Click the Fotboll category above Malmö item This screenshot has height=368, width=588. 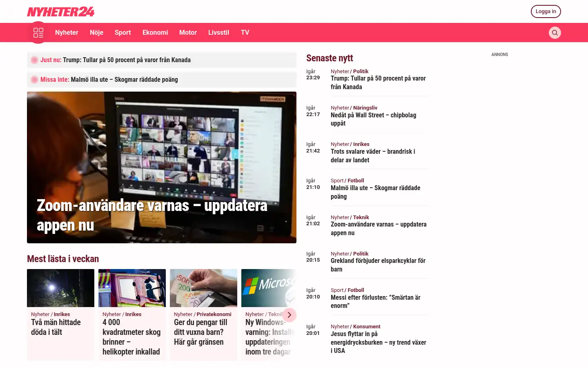(x=356, y=181)
